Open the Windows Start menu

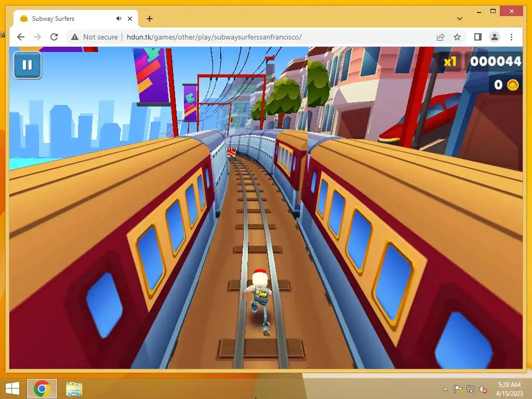click(12, 389)
